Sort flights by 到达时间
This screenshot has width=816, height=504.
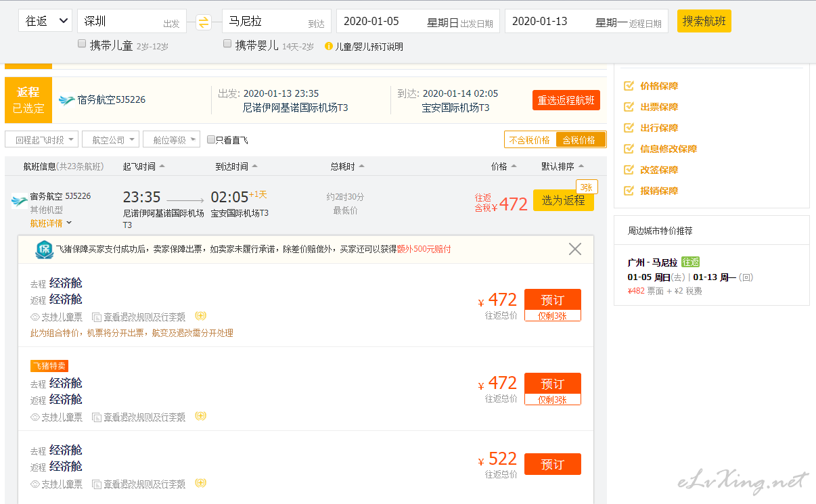point(237,166)
